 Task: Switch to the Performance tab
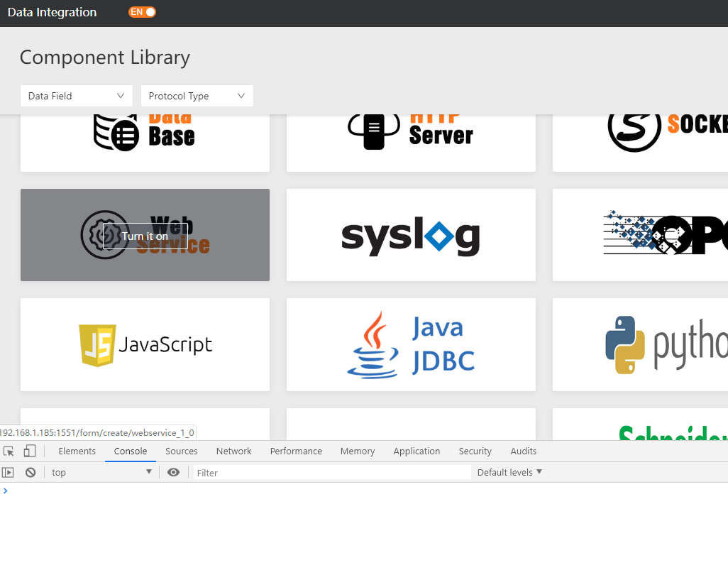click(x=296, y=451)
